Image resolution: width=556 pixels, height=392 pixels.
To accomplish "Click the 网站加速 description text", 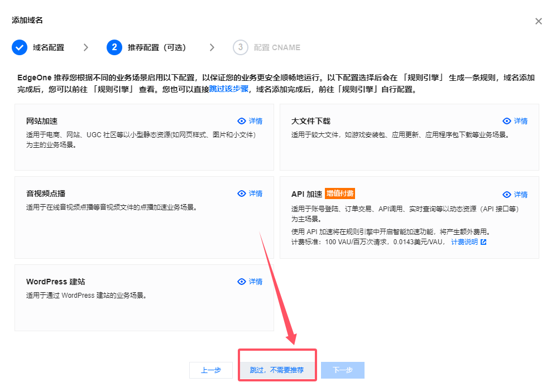I will (141, 140).
